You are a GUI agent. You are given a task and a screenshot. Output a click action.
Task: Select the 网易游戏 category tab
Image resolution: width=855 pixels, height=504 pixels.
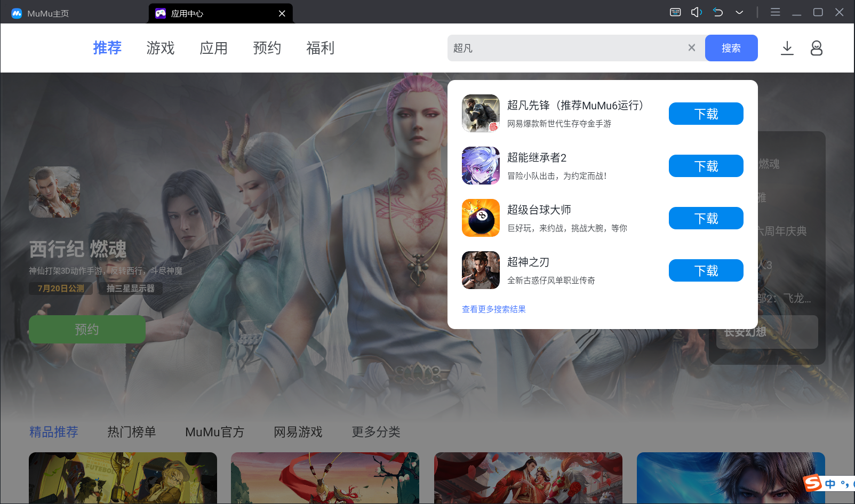[x=298, y=432]
